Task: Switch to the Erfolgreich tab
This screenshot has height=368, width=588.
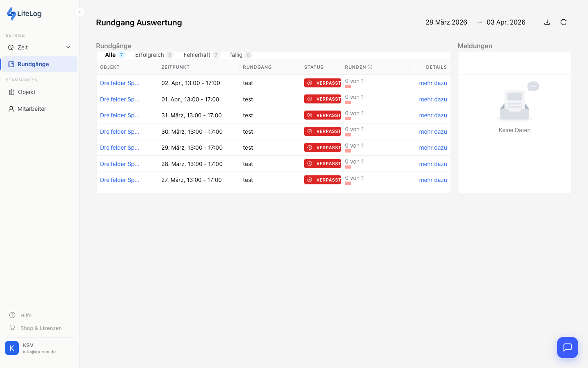Action: 149,55
